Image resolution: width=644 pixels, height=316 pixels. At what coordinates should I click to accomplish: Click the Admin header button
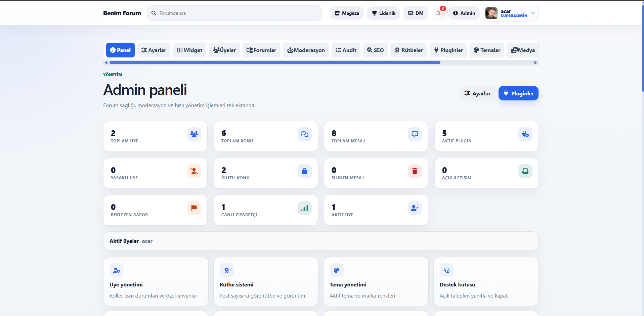(x=464, y=13)
